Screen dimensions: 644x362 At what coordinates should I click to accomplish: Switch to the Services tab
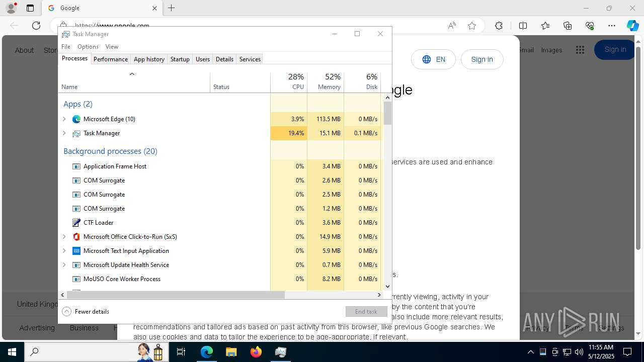250,59
